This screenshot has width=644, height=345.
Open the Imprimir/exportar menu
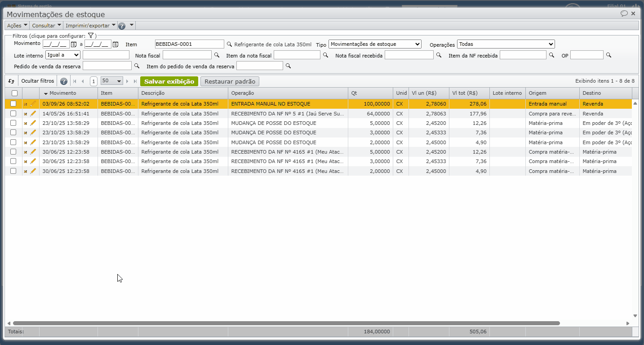click(x=91, y=26)
